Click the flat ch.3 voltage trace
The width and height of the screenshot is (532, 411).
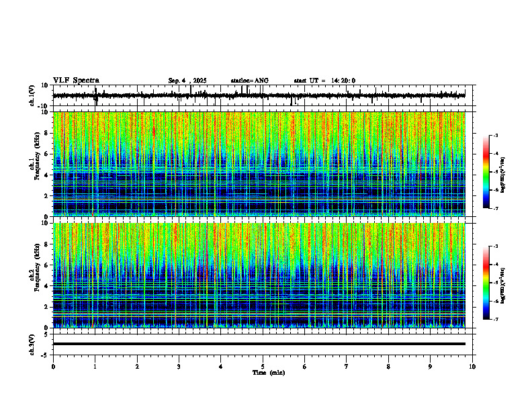coord(259,344)
